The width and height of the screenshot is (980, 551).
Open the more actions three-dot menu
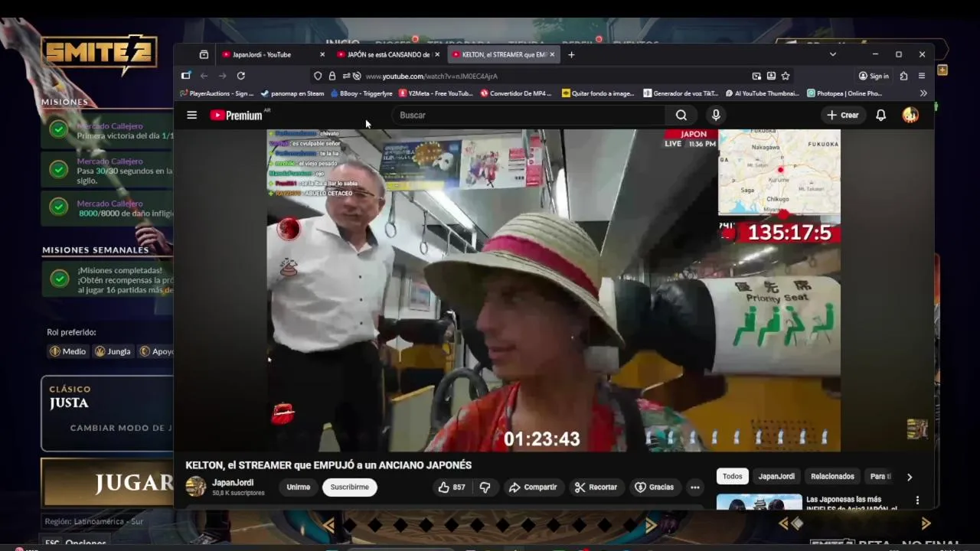click(x=694, y=487)
